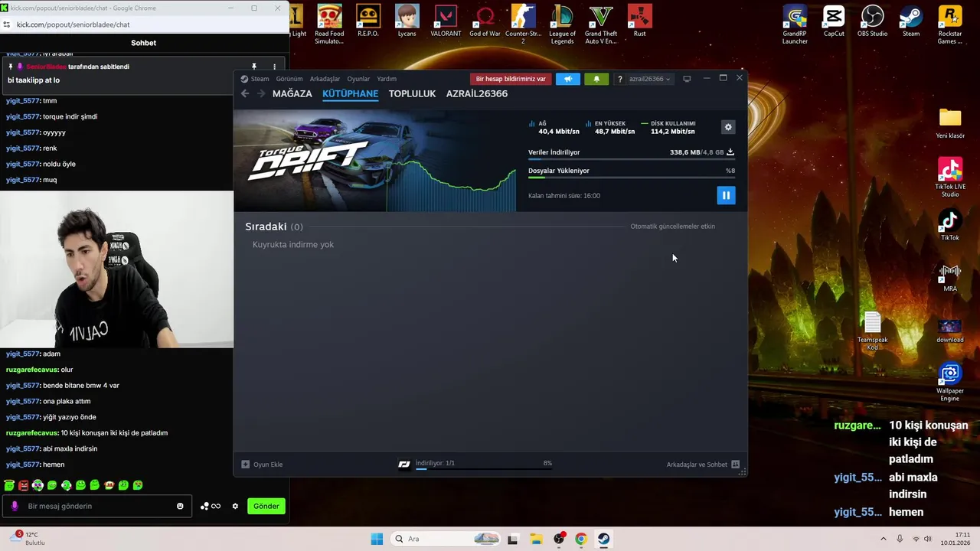This screenshot has width=980, height=551.
Task: Open Arkadaşlar ve Sohbet panel
Action: click(703, 465)
